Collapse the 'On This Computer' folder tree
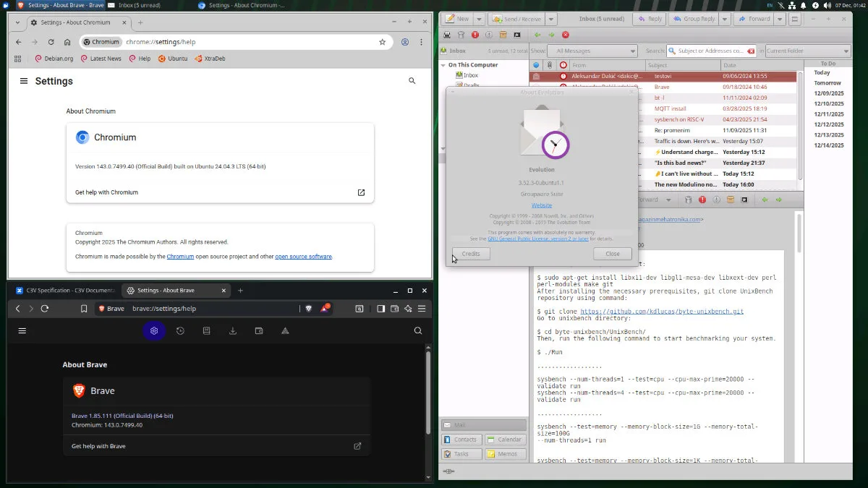The height and width of the screenshot is (488, 868). point(443,65)
